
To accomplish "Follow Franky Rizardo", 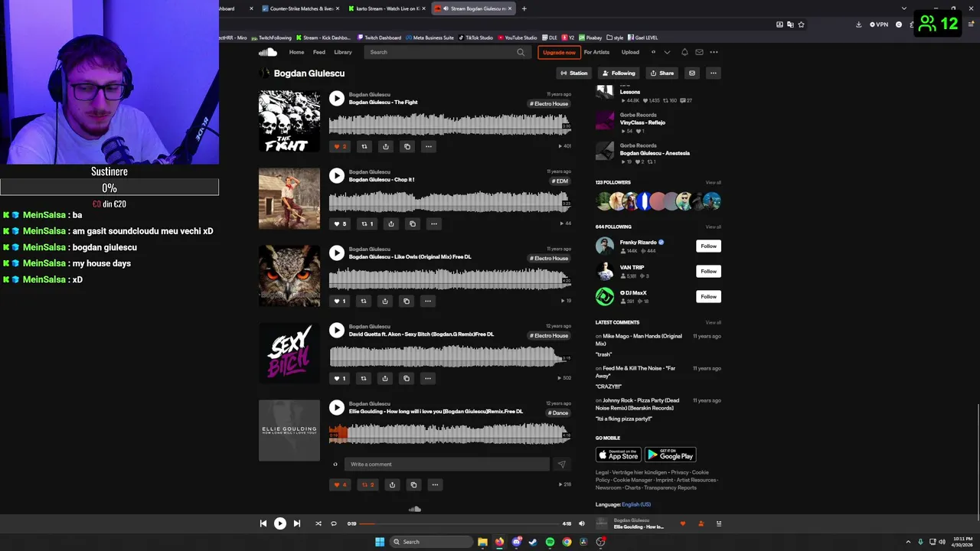I will [708, 246].
